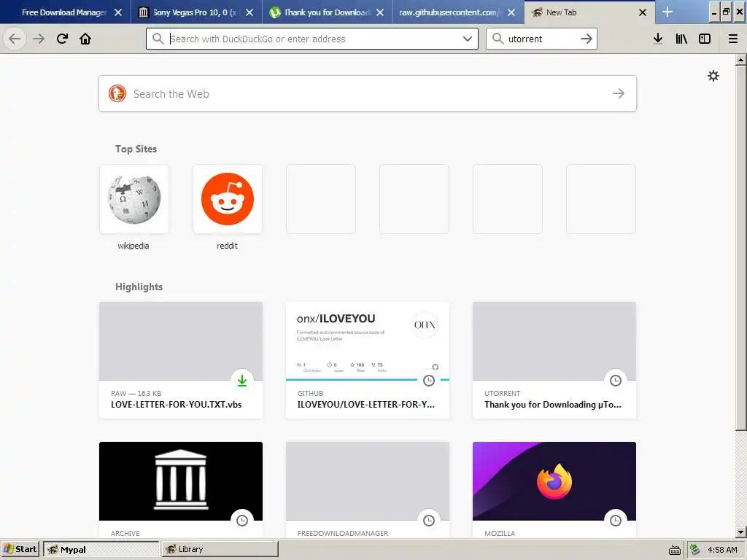Click the clock icon on ARCHIVE card
The height and width of the screenshot is (560, 747).
tap(242, 521)
